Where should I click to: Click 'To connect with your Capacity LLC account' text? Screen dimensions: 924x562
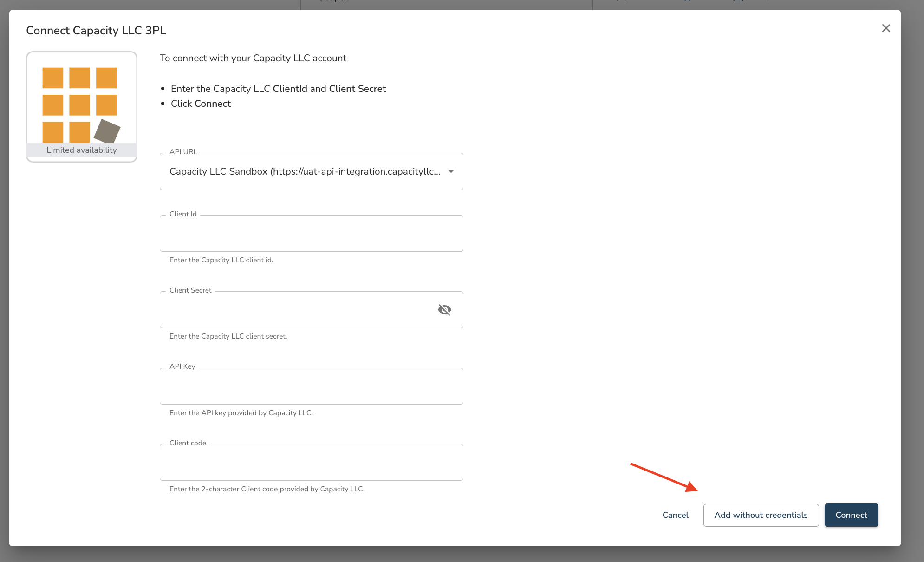[x=253, y=58]
